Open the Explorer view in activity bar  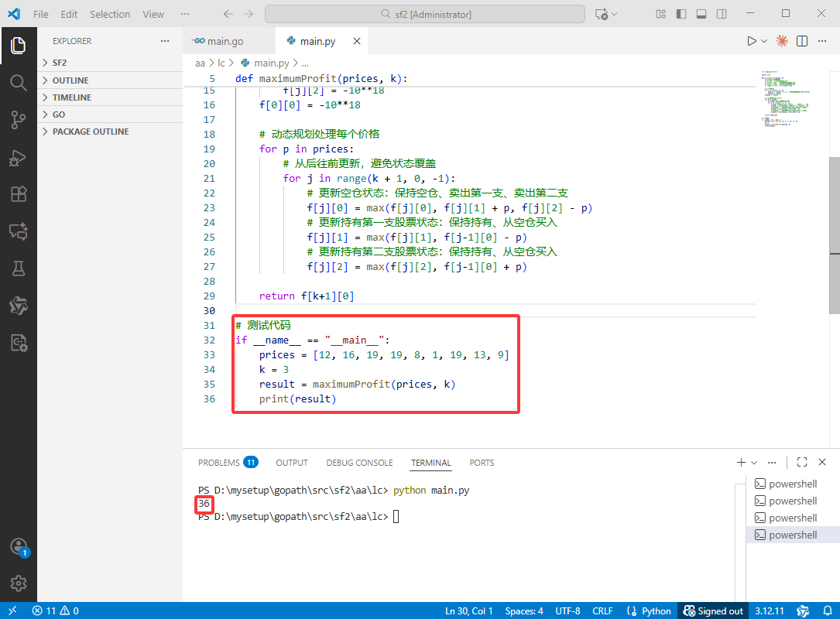[19, 46]
